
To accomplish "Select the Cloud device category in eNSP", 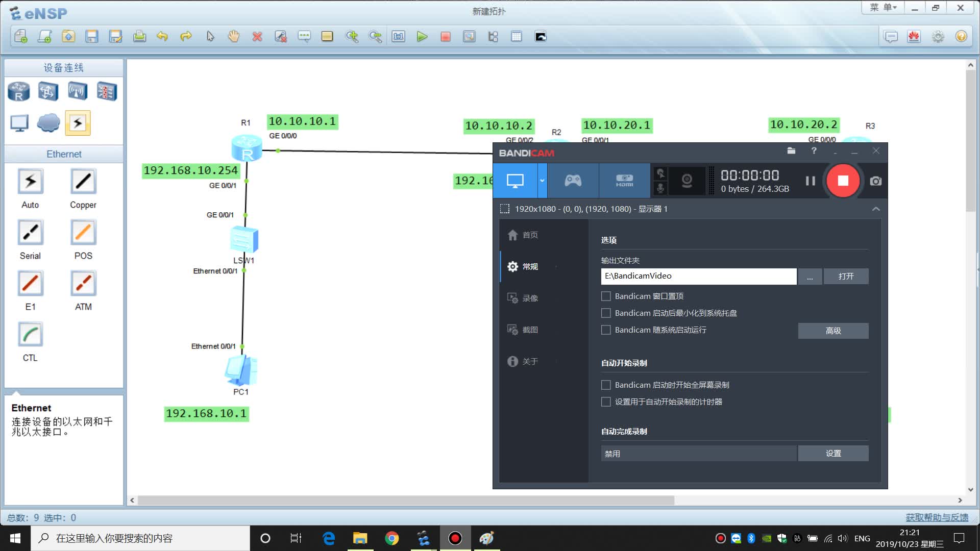I will point(48,123).
